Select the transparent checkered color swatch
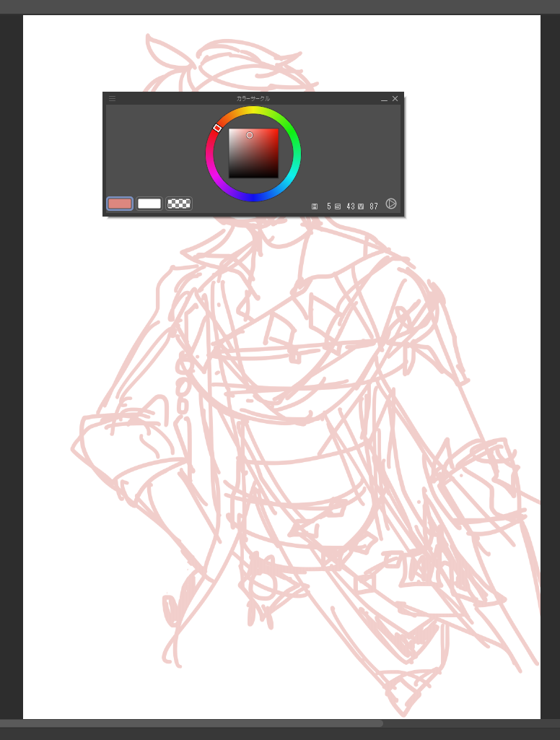 (x=179, y=204)
